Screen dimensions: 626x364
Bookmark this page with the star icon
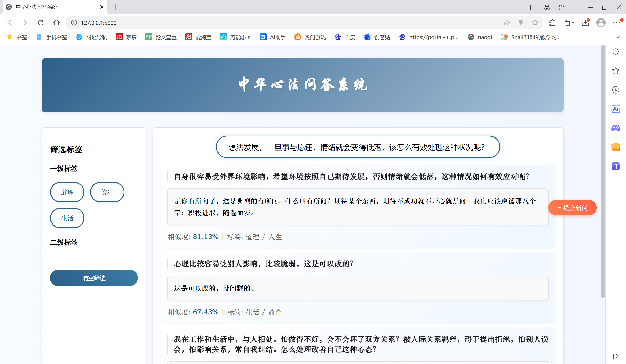coord(535,23)
